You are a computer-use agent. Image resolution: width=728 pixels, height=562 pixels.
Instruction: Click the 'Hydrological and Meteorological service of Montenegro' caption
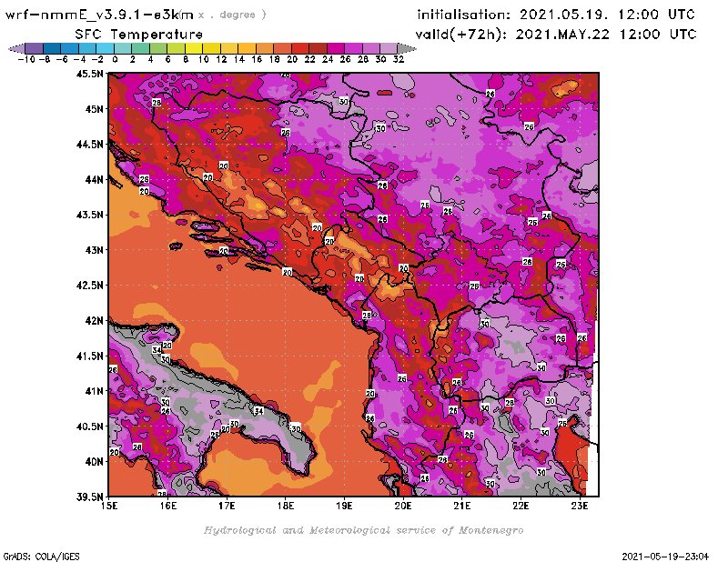pyautogui.click(x=363, y=530)
